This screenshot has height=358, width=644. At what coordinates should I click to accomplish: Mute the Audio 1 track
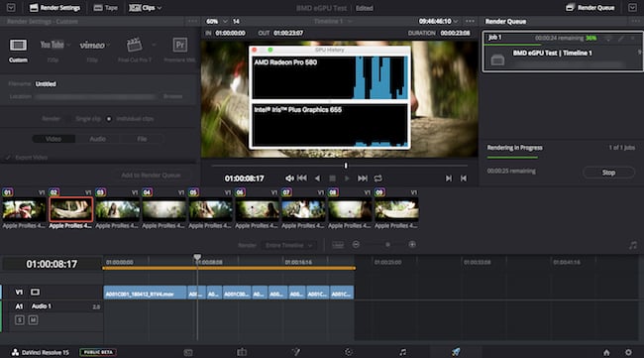pos(34,319)
